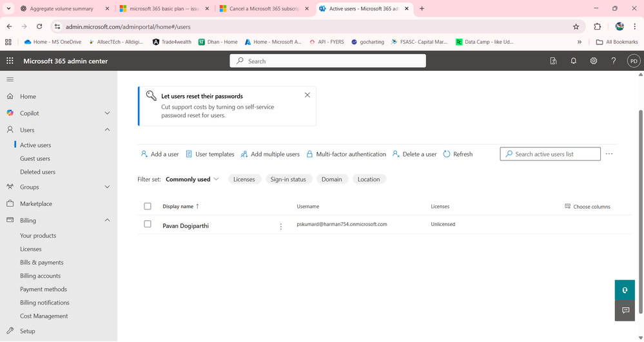Collapse the Billing nav section
The width and height of the screenshot is (644, 342).
107,220
